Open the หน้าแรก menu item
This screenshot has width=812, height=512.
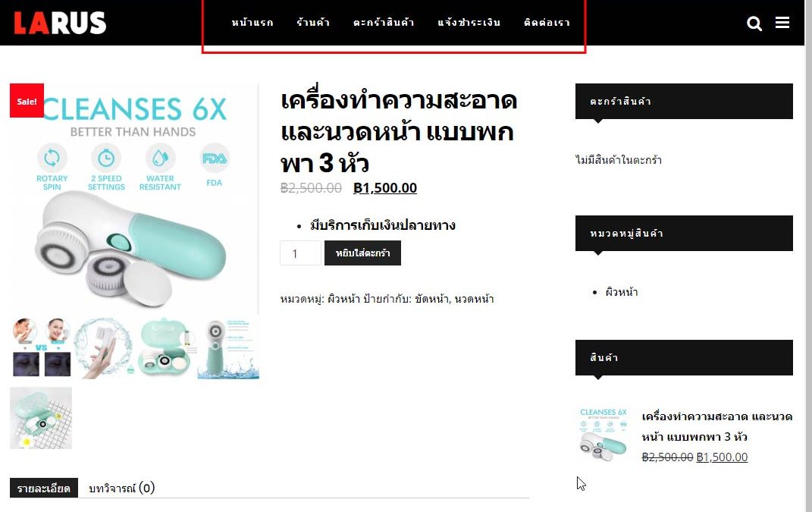(x=252, y=22)
